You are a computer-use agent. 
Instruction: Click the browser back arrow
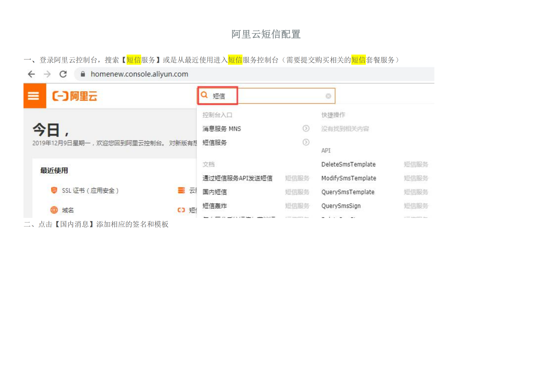tap(31, 74)
